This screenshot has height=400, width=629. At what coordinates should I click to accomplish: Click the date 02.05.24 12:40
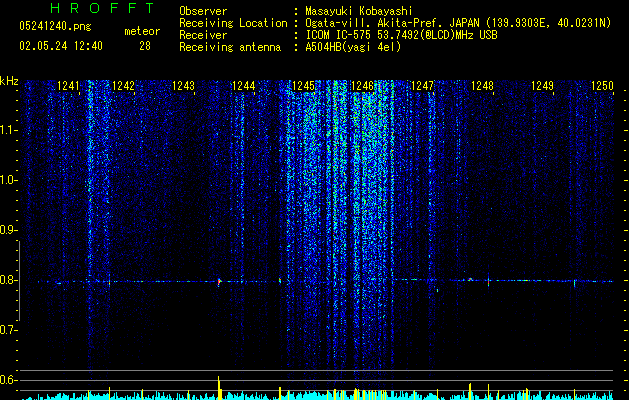coord(61,46)
